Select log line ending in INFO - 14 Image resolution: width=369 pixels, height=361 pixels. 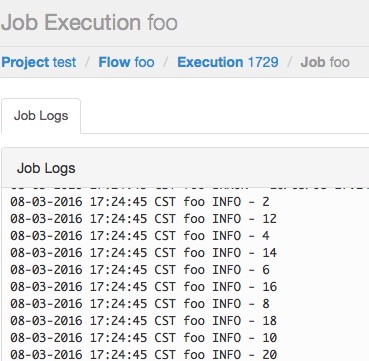pyautogui.click(x=143, y=253)
